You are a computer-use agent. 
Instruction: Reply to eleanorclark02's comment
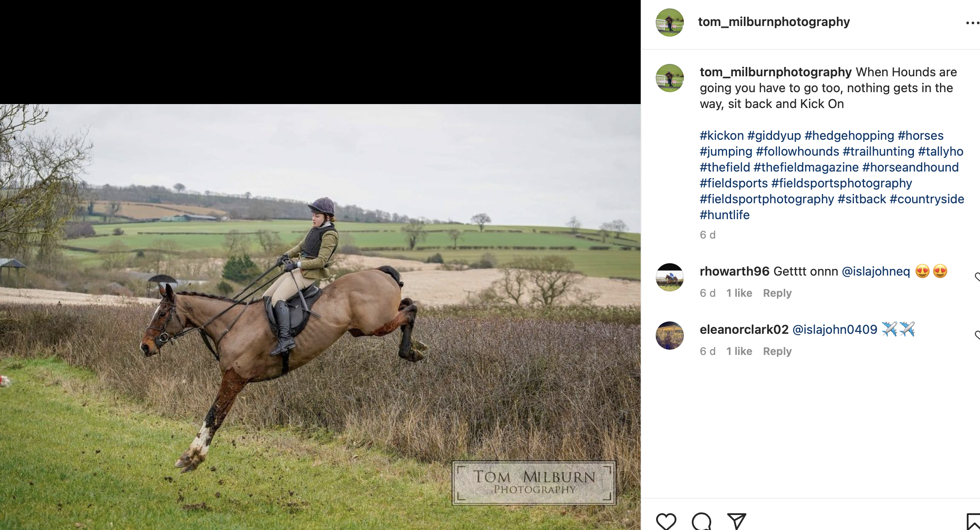pyautogui.click(x=777, y=351)
